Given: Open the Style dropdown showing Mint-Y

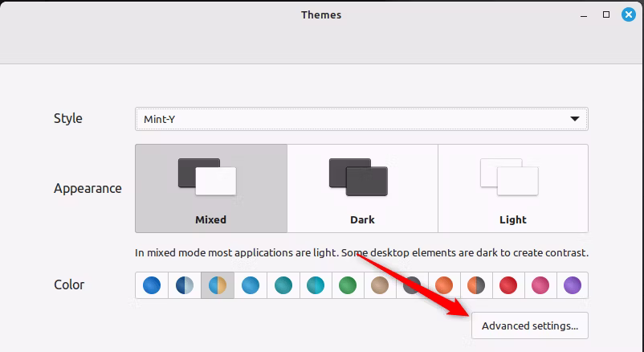Looking at the screenshot, I should coord(361,119).
